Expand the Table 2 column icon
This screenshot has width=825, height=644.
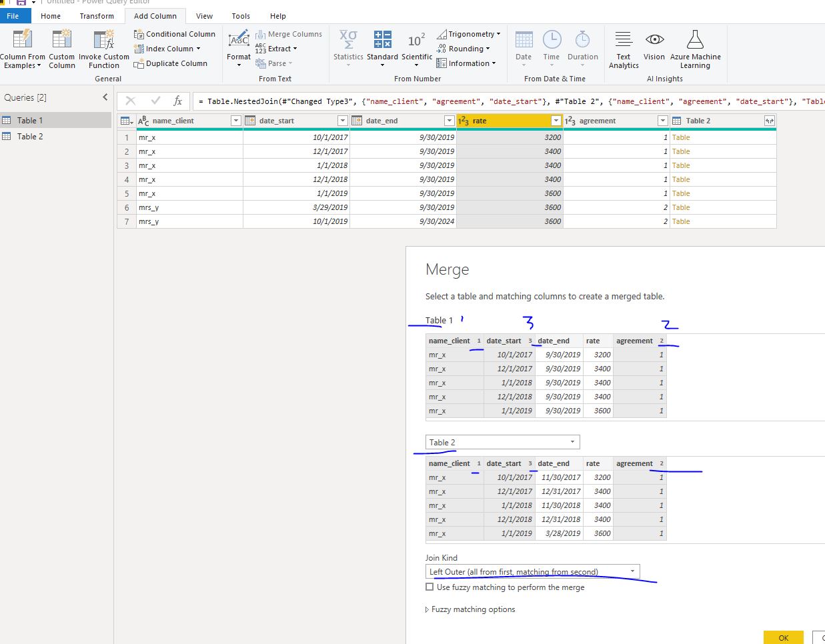(x=770, y=121)
